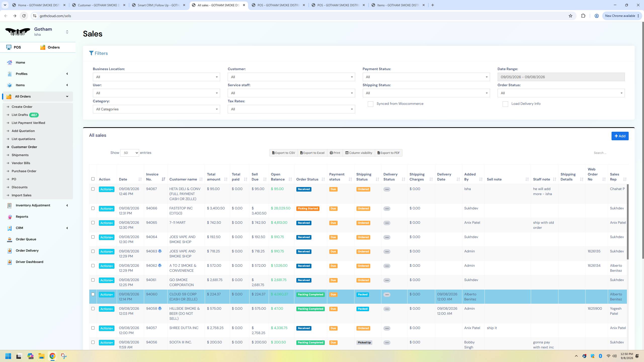Click the sales table vertical scrollbar
The width and height of the screenshot is (644, 362).
[x=628, y=222]
